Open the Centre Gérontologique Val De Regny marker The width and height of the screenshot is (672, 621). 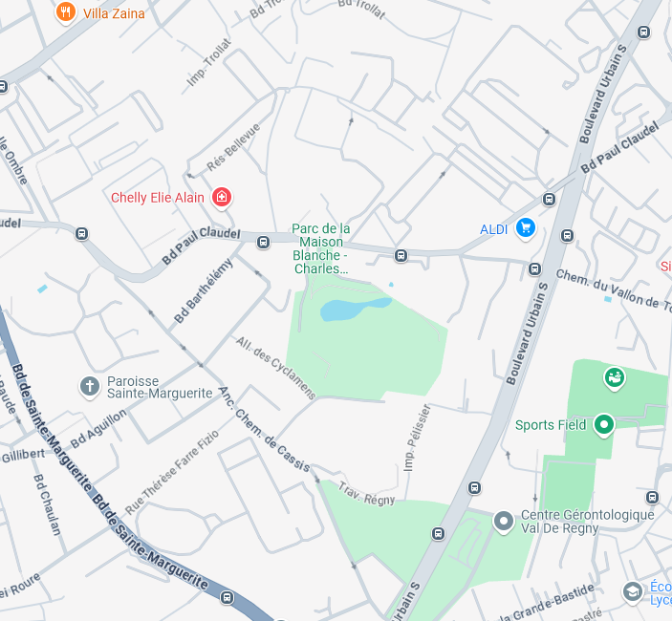pos(504,522)
